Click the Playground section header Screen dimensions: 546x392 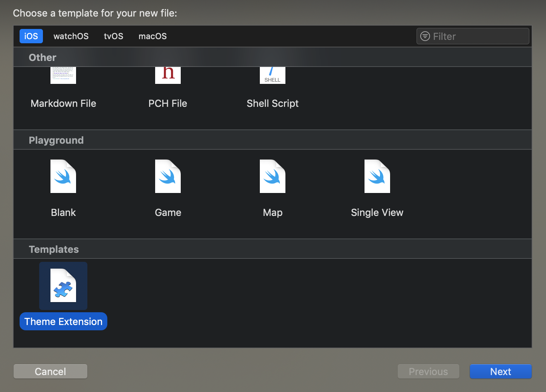(x=273, y=140)
